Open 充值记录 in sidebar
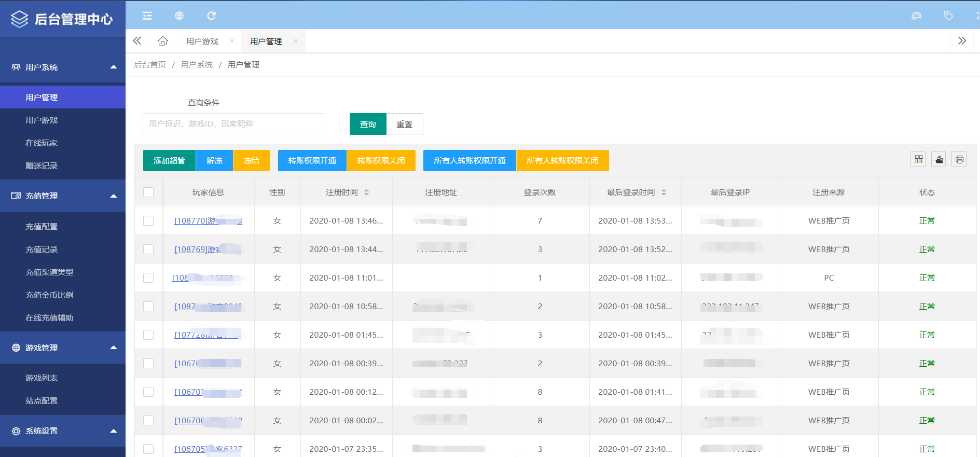Viewport: 980px width, 457px height. [63, 249]
